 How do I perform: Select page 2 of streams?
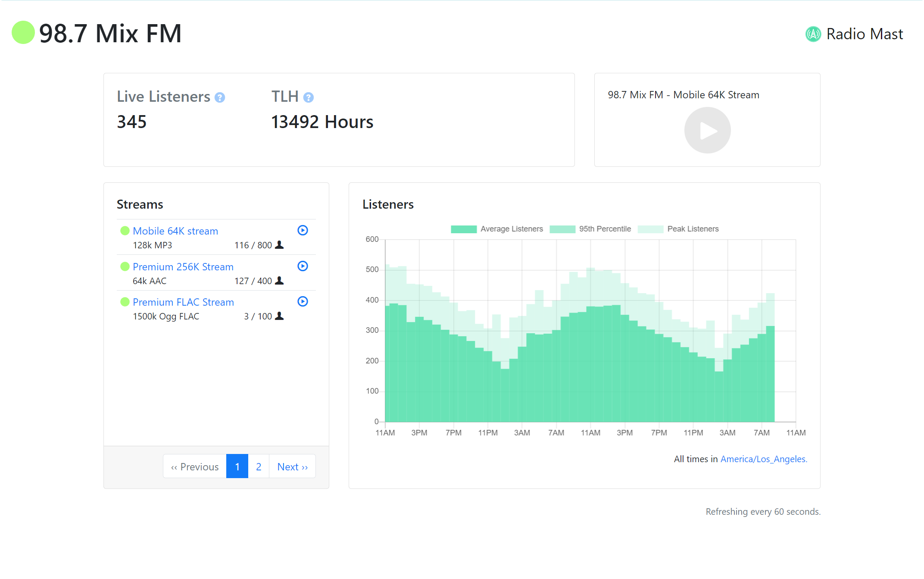click(x=259, y=466)
